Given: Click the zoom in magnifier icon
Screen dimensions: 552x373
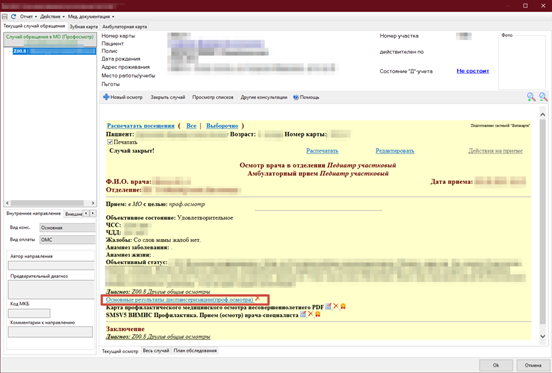Looking at the screenshot, I should (x=531, y=97).
